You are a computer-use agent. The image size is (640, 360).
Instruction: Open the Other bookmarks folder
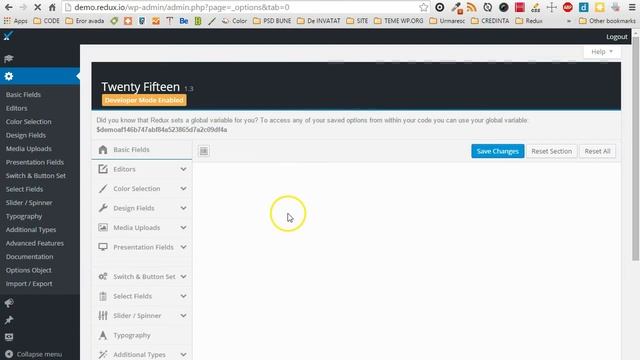pyautogui.click(x=607, y=21)
